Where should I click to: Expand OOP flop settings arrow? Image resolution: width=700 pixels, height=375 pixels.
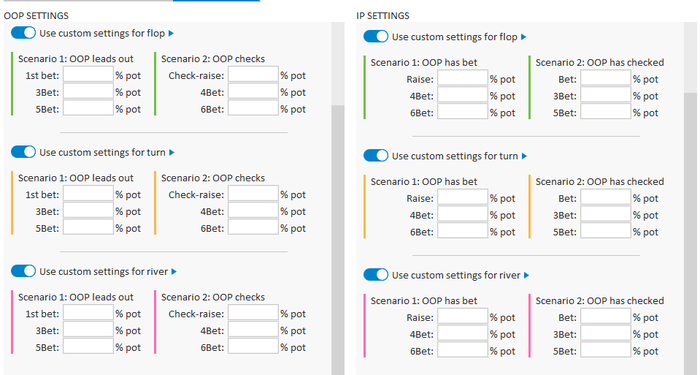171,33
